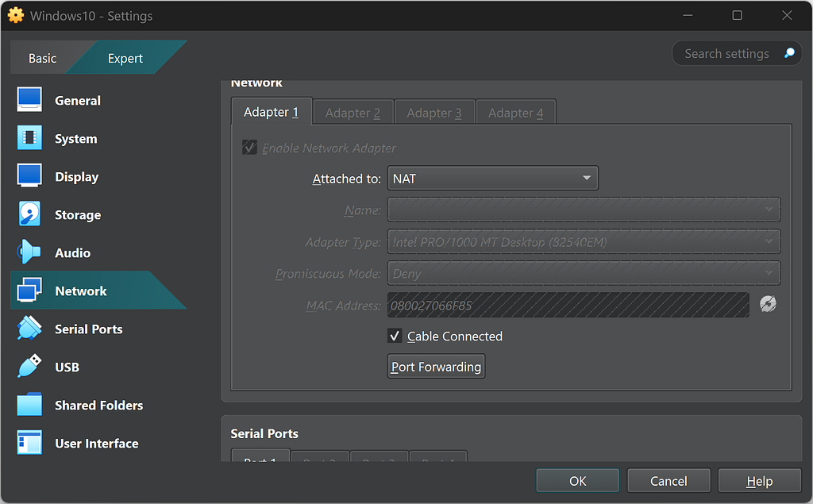Image resolution: width=813 pixels, height=504 pixels.
Task: Open General settings via monitor icon
Action: pyautogui.click(x=29, y=100)
